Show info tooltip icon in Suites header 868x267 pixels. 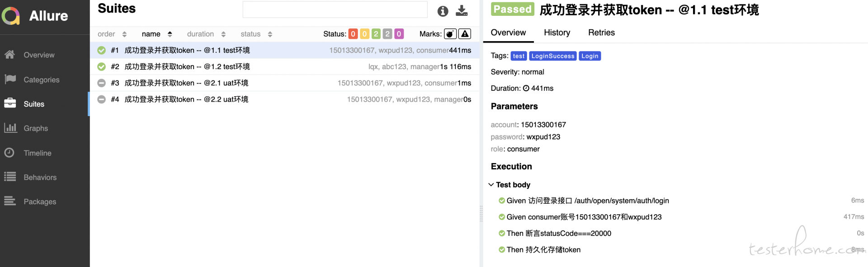443,11
